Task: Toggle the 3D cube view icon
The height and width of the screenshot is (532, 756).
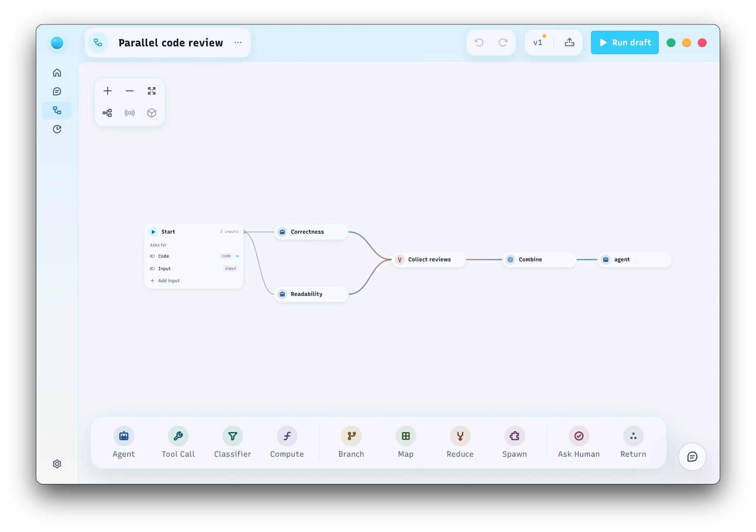Action: (152, 113)
